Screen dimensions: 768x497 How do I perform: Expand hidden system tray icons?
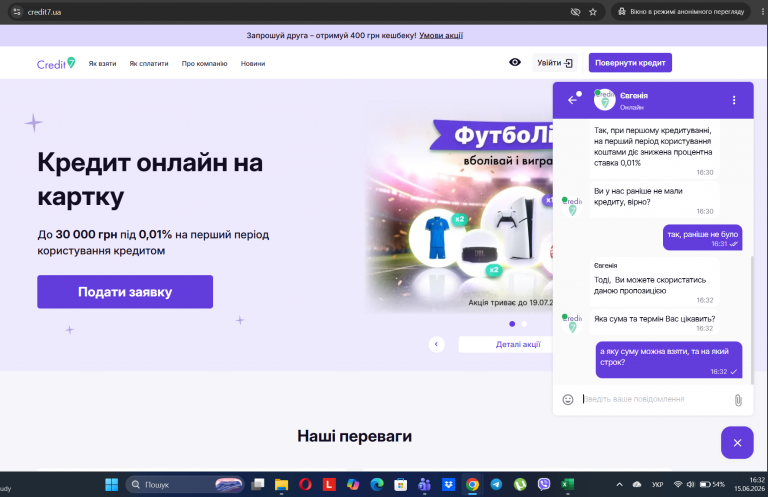619,484
